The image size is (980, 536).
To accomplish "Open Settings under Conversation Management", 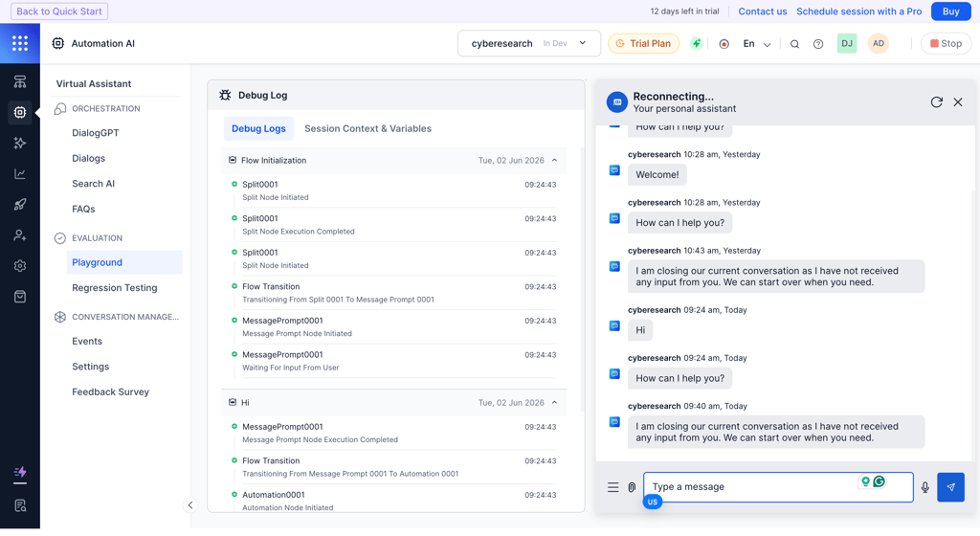I will click(91, 367).
